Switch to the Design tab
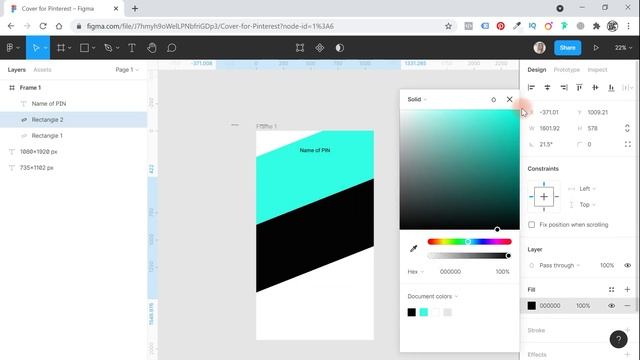This screenshot has height=360, width=640. pos(537,70)
